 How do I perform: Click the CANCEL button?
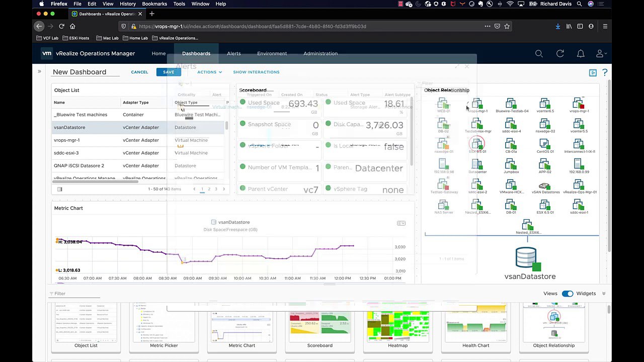139,72
